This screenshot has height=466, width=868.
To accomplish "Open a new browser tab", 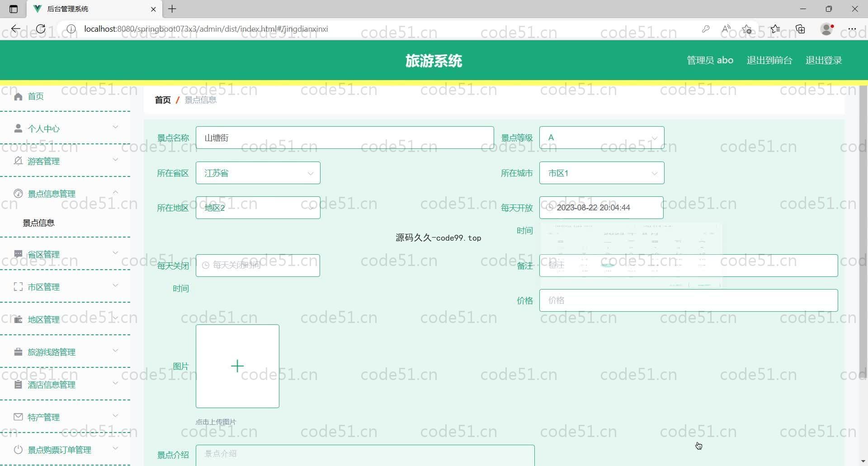I will coord(172,9).
